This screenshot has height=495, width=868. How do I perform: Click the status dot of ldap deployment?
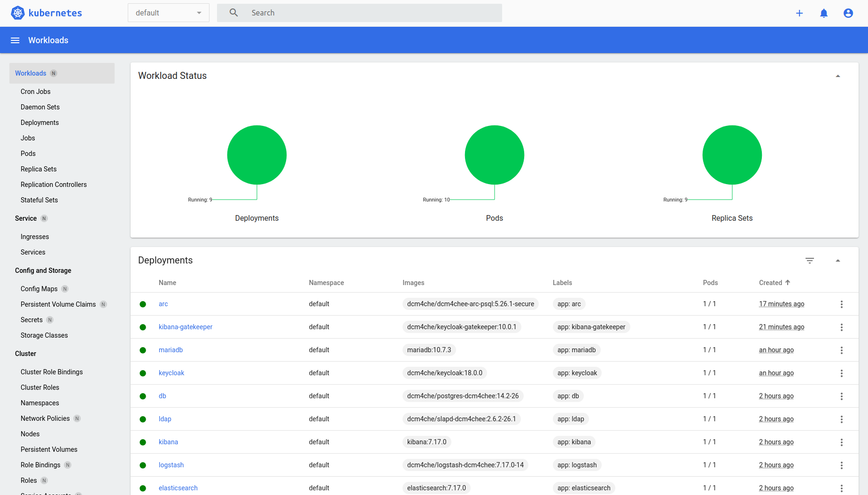pyautogui.click(x=143, y=419)
